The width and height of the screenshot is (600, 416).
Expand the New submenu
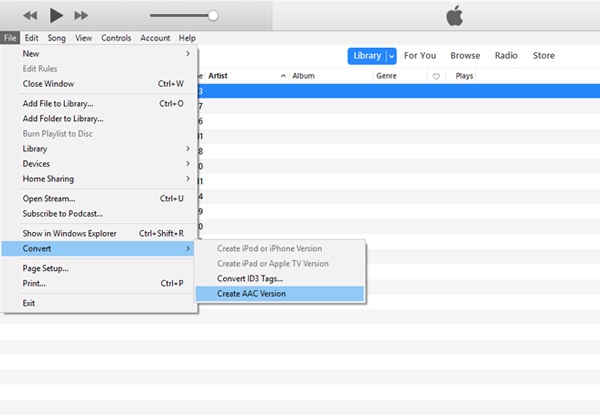(99, 54)
